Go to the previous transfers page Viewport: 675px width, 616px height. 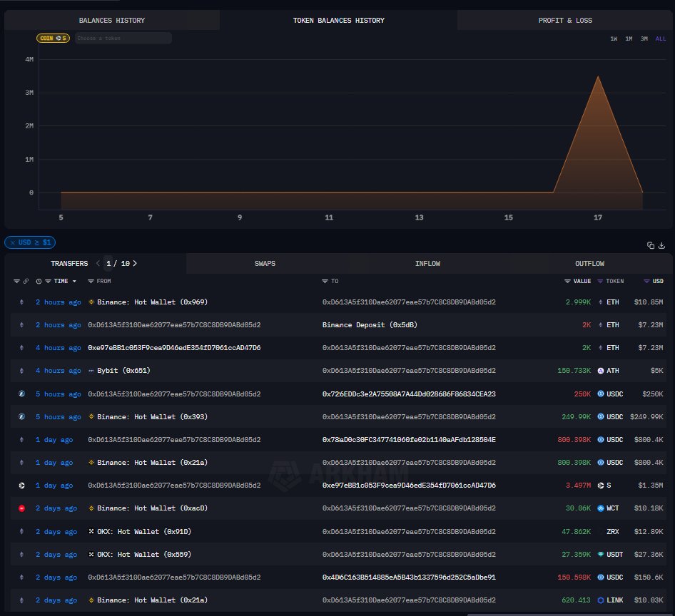point(98,263)
